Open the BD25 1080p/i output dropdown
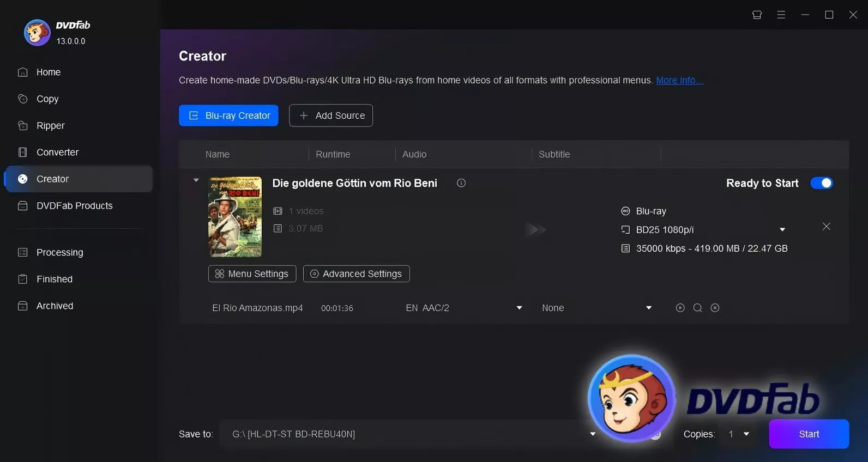 click(x=782, y=229)
